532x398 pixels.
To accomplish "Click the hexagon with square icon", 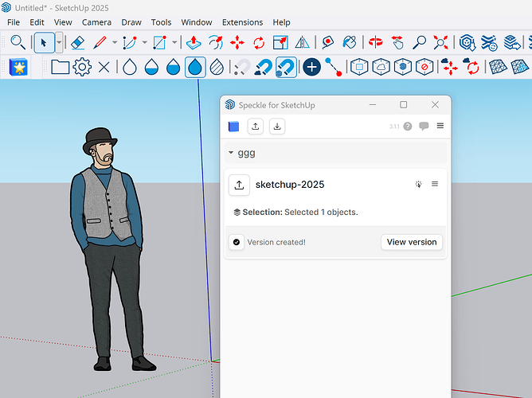I will pos(359,67).
